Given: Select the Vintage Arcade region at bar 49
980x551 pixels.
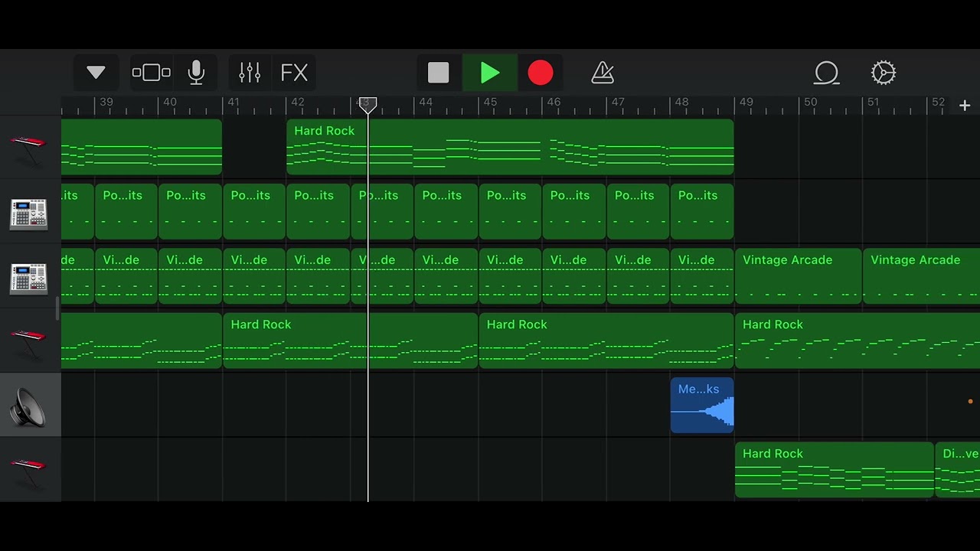Looking at the screenshot, I should point(799,275).
